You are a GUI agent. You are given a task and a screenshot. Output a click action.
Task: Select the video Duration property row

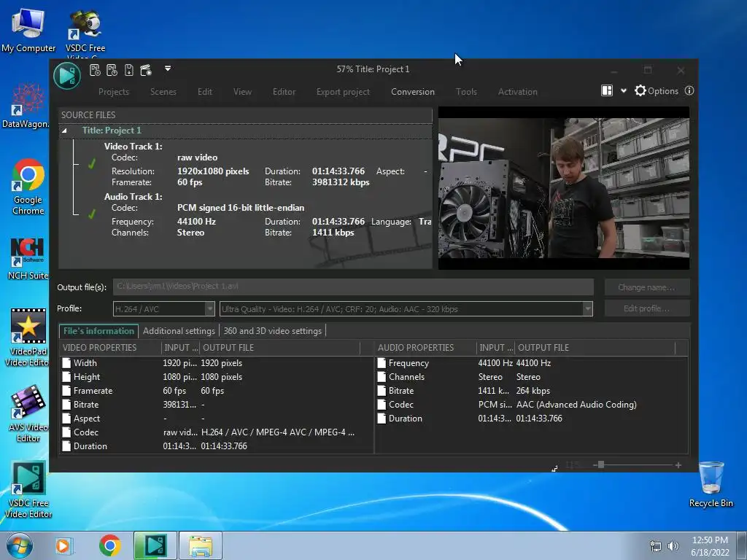click(217, 446)
